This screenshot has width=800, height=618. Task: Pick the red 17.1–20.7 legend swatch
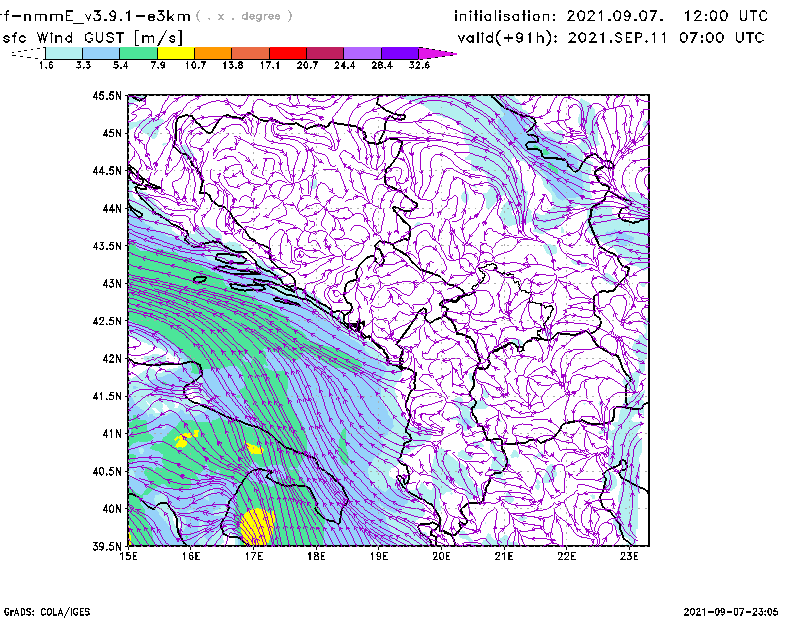click(x=288, y=53)
